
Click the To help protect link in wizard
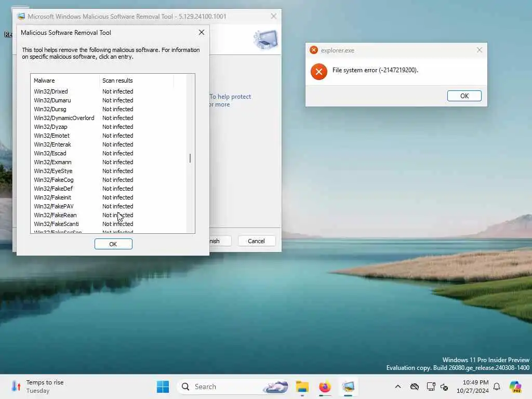(x=230, y=97)
